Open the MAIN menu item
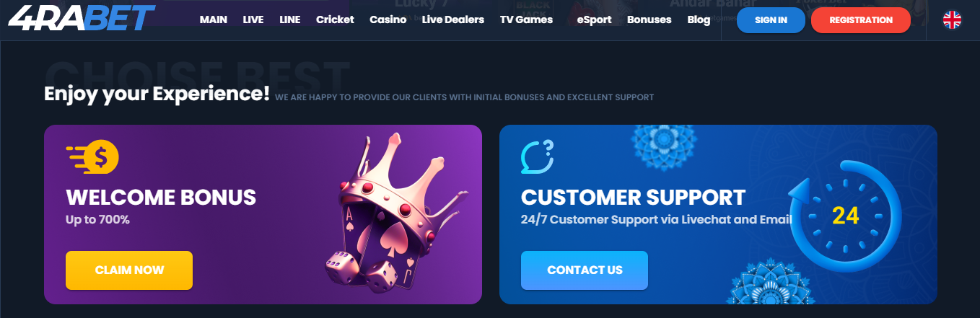980x318 pixels. 214,19
